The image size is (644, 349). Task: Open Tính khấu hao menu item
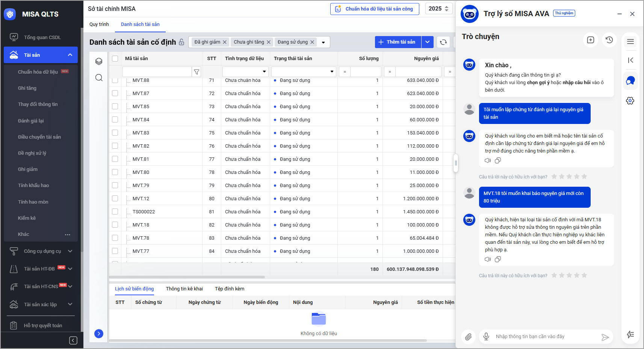33,185
